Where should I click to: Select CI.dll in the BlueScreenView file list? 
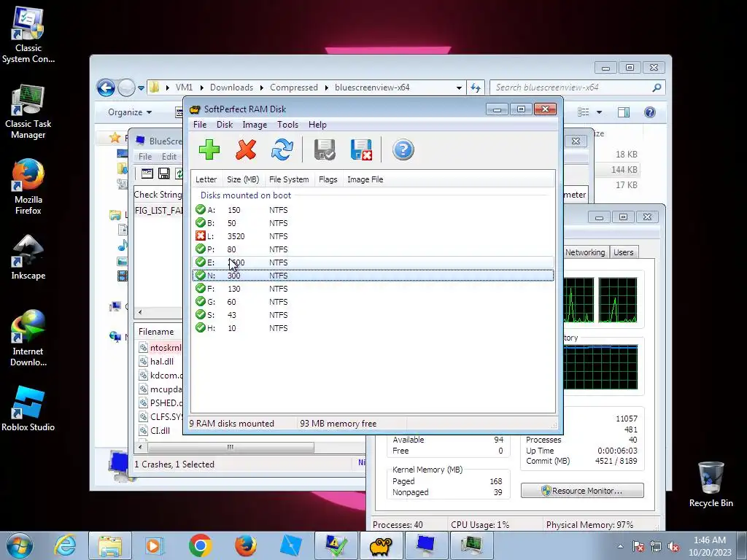(x=160, y=430)
